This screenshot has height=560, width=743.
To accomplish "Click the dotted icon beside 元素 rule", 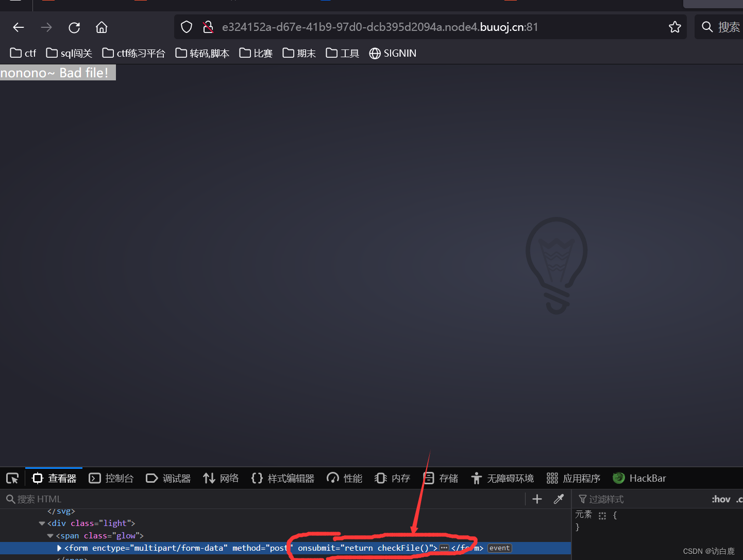I will pyautogui.click(x=602, y=515).
